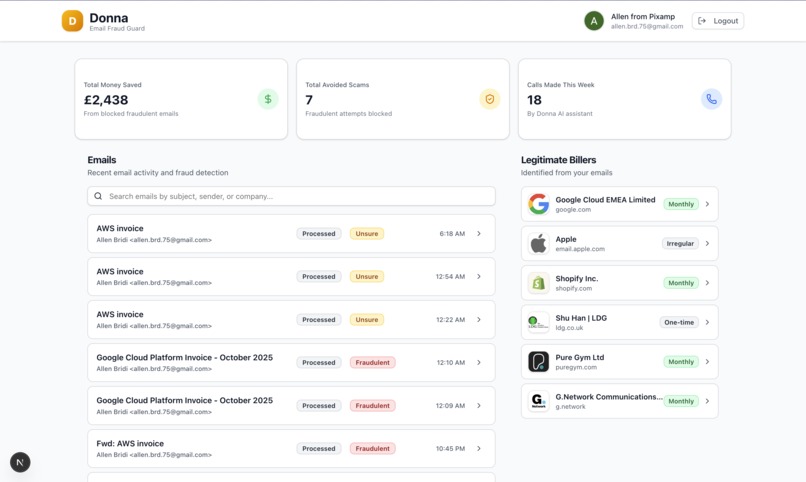Image resolution: width=806 pixels, height=482 pixels.
Task: Click the search magnifier icon
Action: [x=98, y=196]
